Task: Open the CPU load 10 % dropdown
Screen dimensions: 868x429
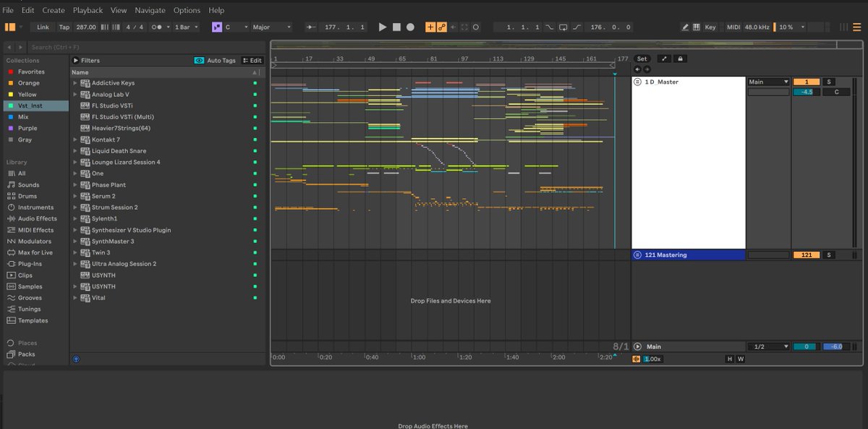Action: pyautogui.click(x=792, y=27)
